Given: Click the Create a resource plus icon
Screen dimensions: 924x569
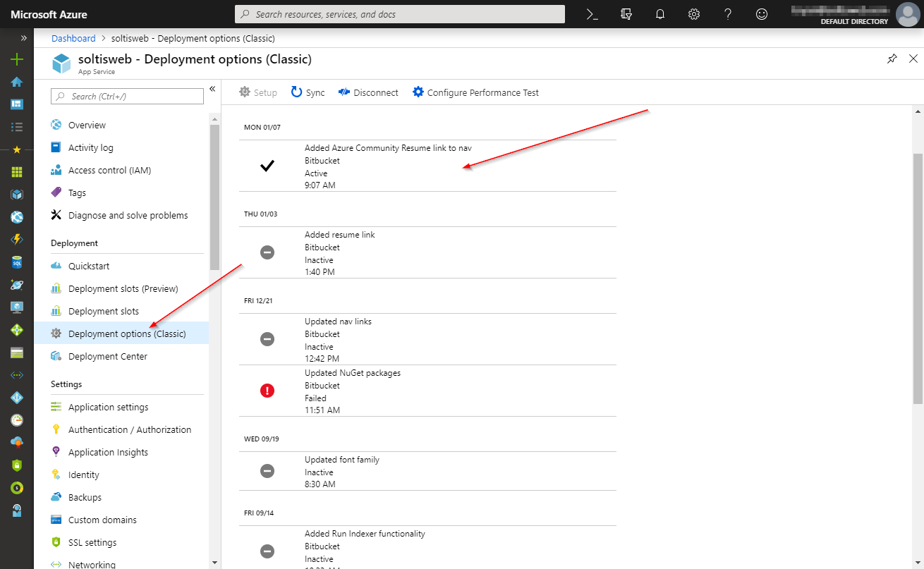Looking at the screenshot, I should pos(16,60).
